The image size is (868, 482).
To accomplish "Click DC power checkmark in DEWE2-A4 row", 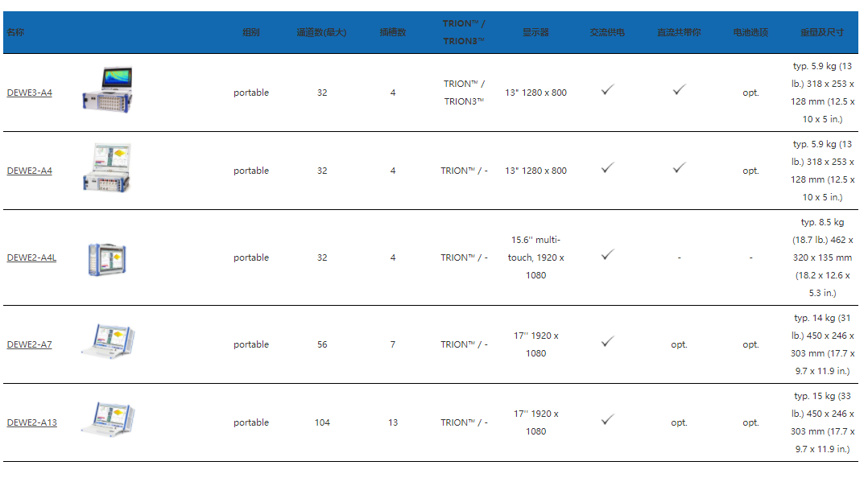I will 680,167.
